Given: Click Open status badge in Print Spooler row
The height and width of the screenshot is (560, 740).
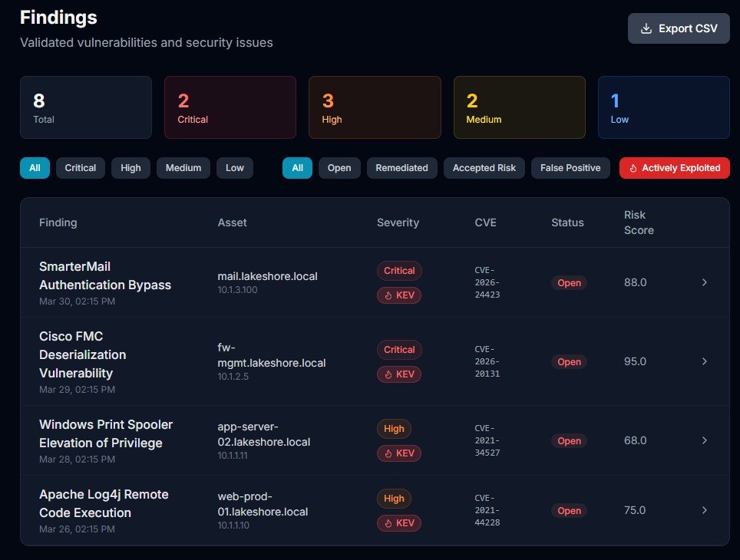Looking at the screenshot, I should click(x=569, y=441).
